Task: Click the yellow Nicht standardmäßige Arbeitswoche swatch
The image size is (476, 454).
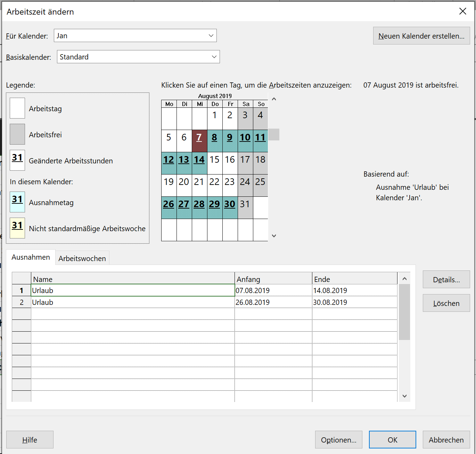Action: pyautogui.click(x=17, y=228)
